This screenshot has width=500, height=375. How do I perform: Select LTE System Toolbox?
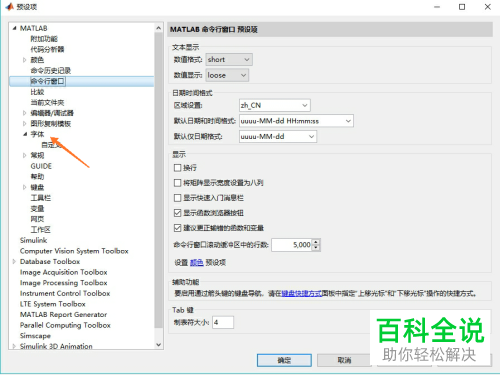pyautogui.click(x=53, y=304)
